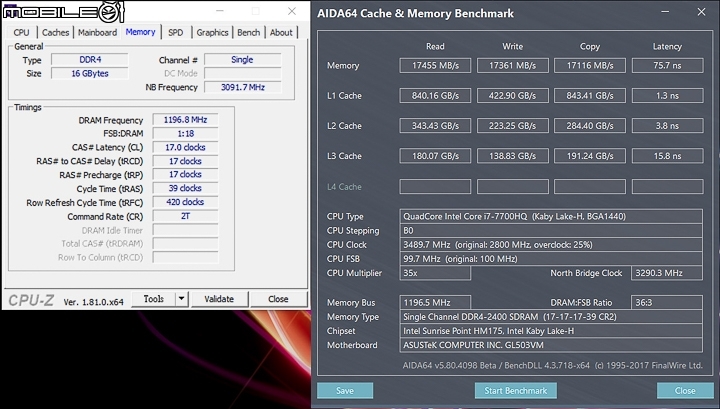The image size is (720, 409).
Task: Click the L1 Cache Latency 1.3 ns field
Action: tap(667, 95)
